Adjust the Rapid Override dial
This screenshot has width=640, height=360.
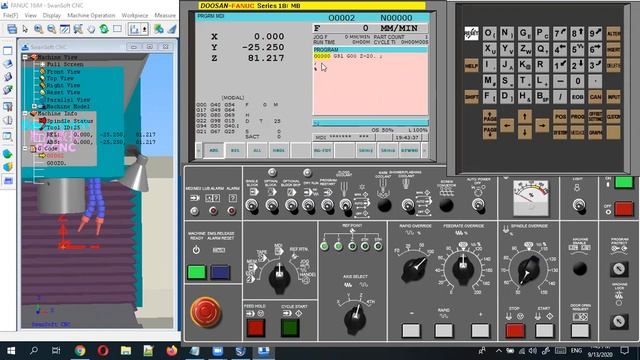coord(415,269)
